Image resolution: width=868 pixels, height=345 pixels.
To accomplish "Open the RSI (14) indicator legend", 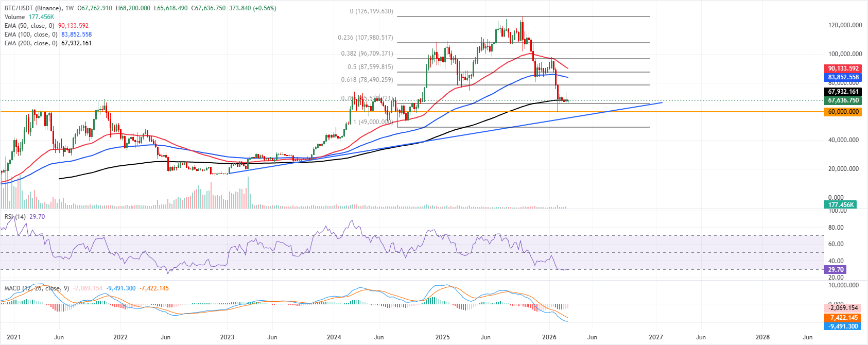I will tap(15, 217).
